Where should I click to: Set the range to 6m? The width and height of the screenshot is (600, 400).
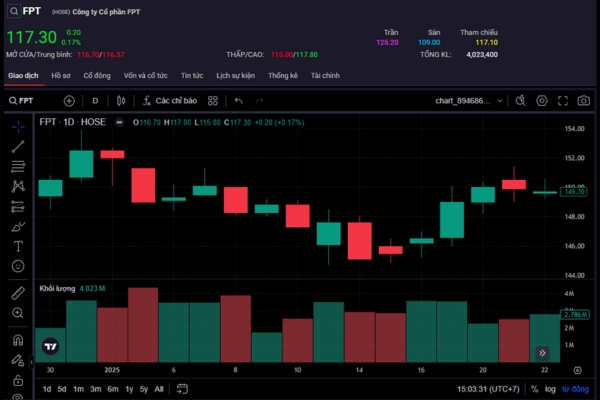pyautogui.click(x=113, y=389)
